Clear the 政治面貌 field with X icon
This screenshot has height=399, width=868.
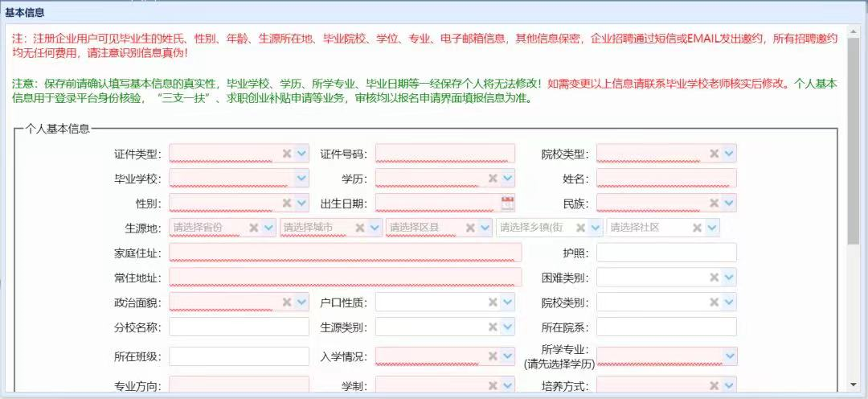coord(287,302)
